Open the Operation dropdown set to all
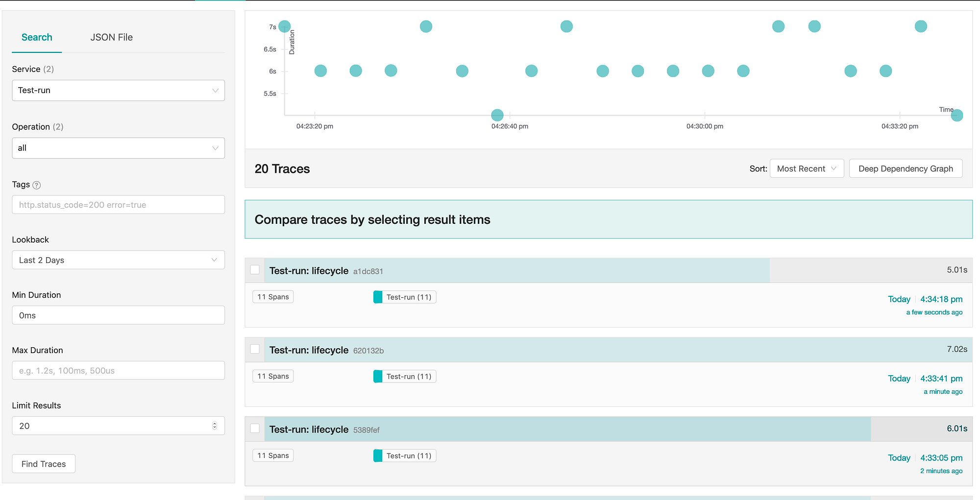The image size is (980, 500). click(118, 148)
